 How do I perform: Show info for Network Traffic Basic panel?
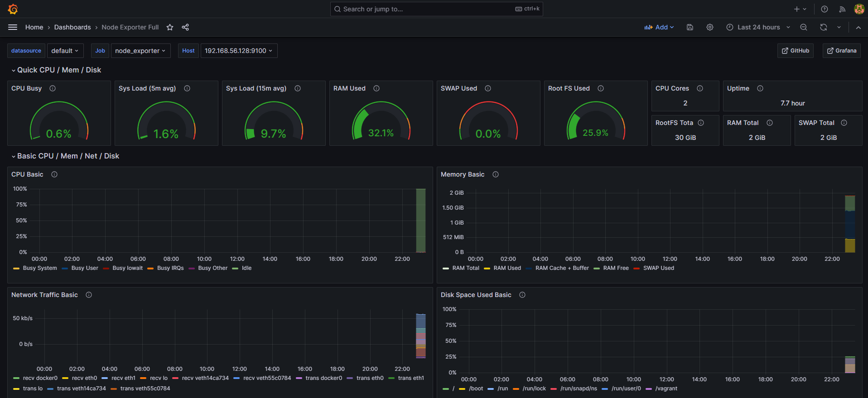point(89,295)
